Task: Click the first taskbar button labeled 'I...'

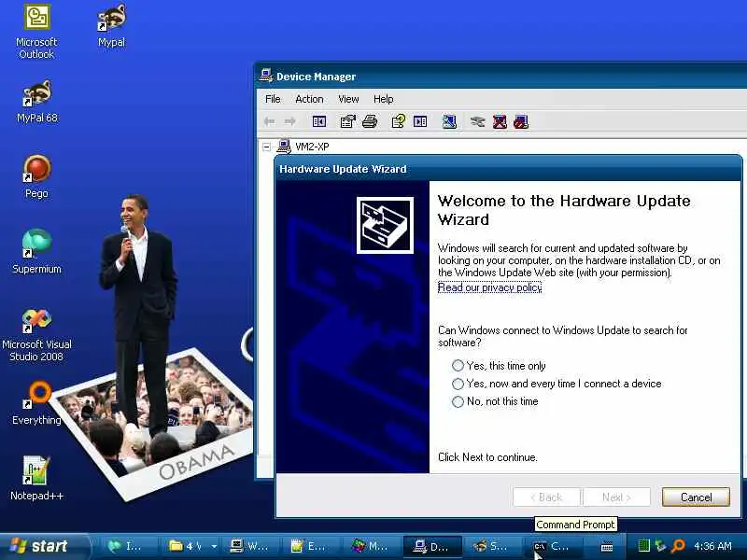Action: pyautogui.click(x=128, y=546)
